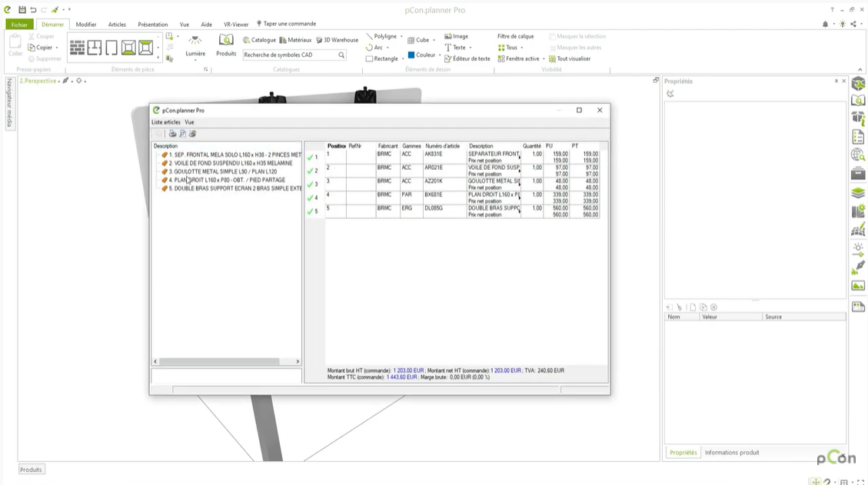Screen dimensions: 868x485
Task: Switch to the Modifier ribbon tab
Action: pyautogui.click(x=86, y=25)
